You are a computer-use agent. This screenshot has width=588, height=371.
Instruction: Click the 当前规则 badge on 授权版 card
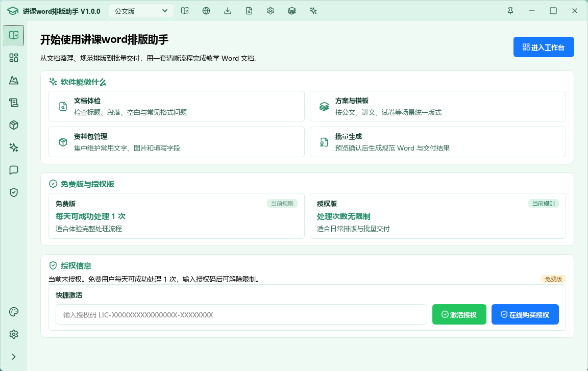tap(544, 204)
